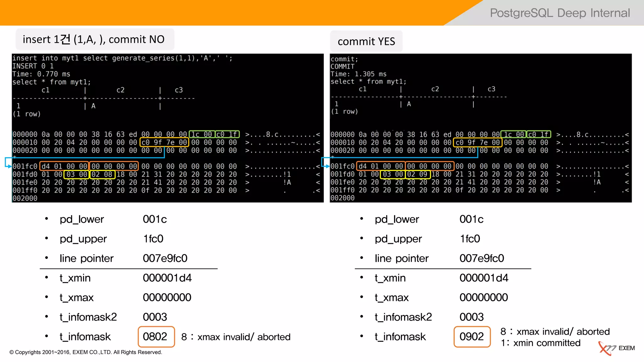Click t_xmin value '000001d4' under commit YES
644x362 pixels.
484,278
